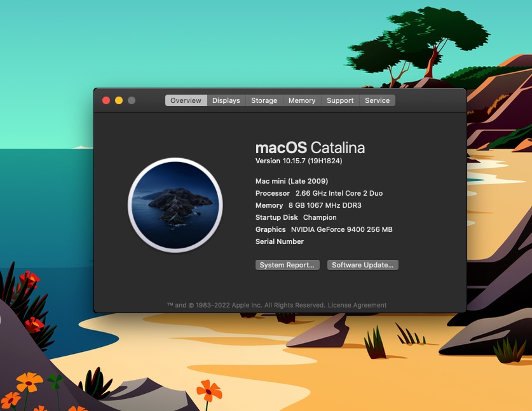Select the Mac mini (Late 2009) text
The image size is (532, 411).
point(292,181)
